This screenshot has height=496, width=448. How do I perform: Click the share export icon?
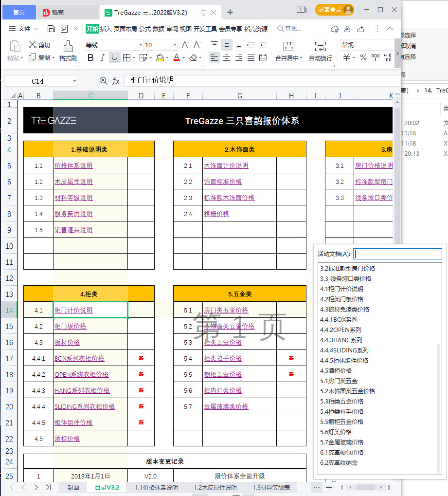click(x=360, y=29)
